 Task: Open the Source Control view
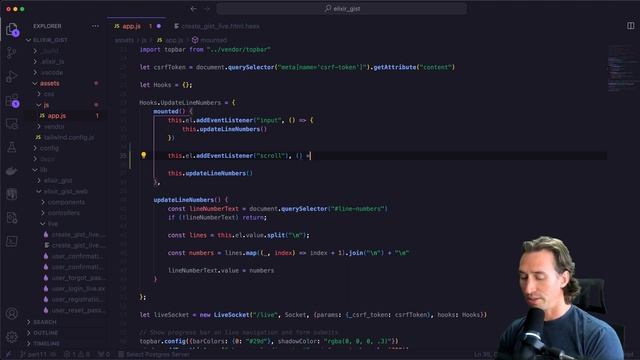coord(12,53)
